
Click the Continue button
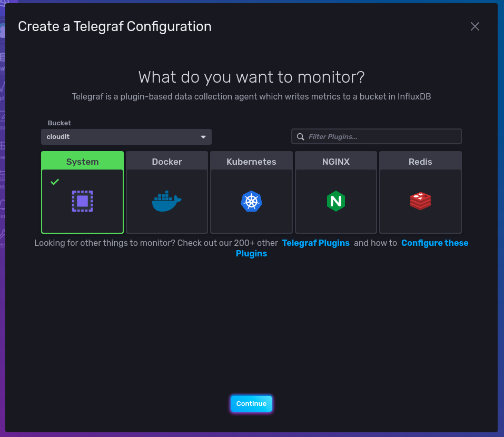pyautogui.click(x=251, y=404)
